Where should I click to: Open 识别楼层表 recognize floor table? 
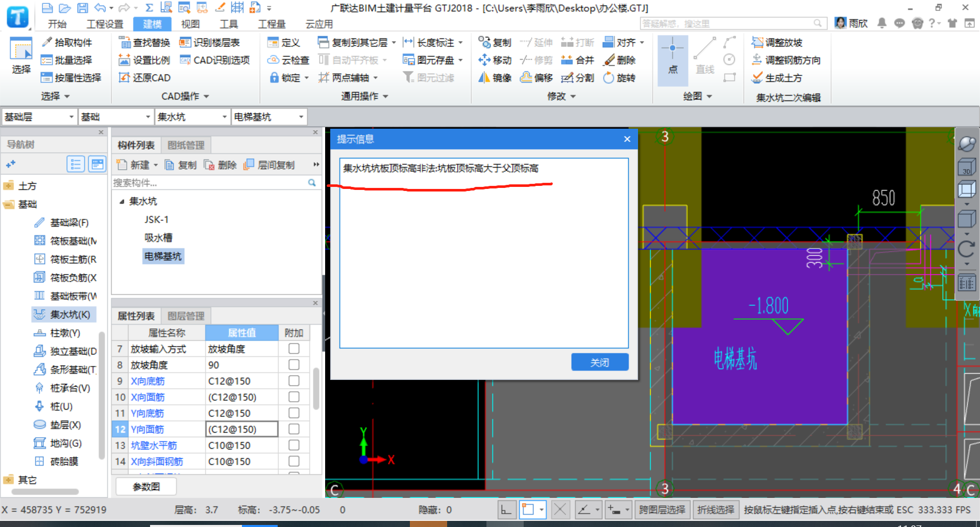pos(209,42)
